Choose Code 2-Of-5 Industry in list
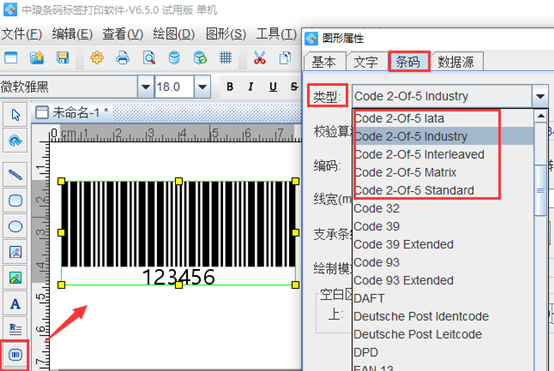Viewport: 554px width, 371px height. click(x=443, y=136)
